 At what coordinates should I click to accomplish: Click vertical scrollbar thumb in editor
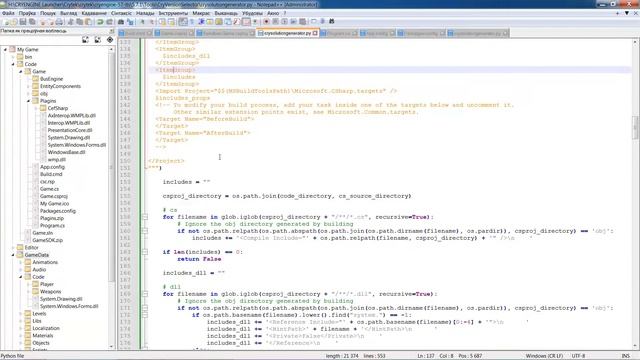pyautogui.click(x=635, y=128)
